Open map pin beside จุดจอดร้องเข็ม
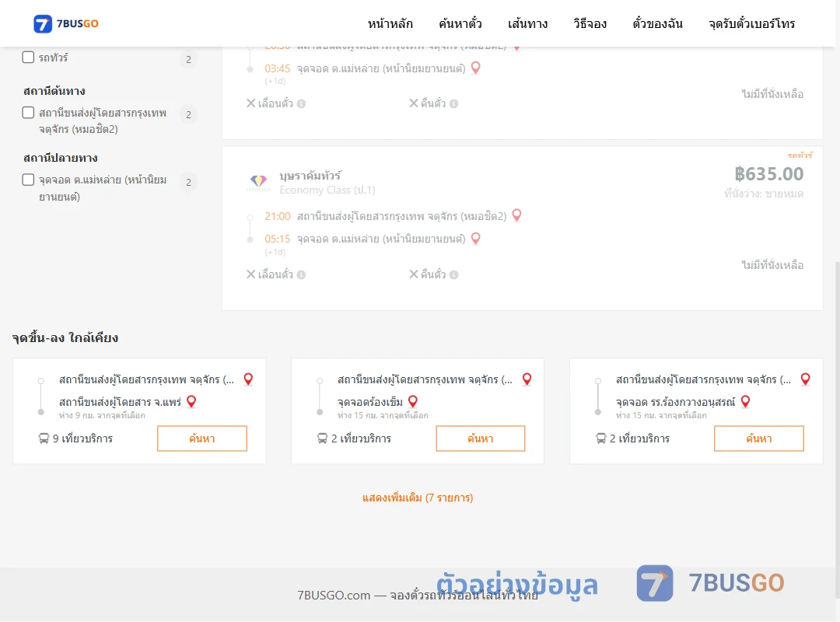This screenshot has height=622, width=840. coord(412,401)
